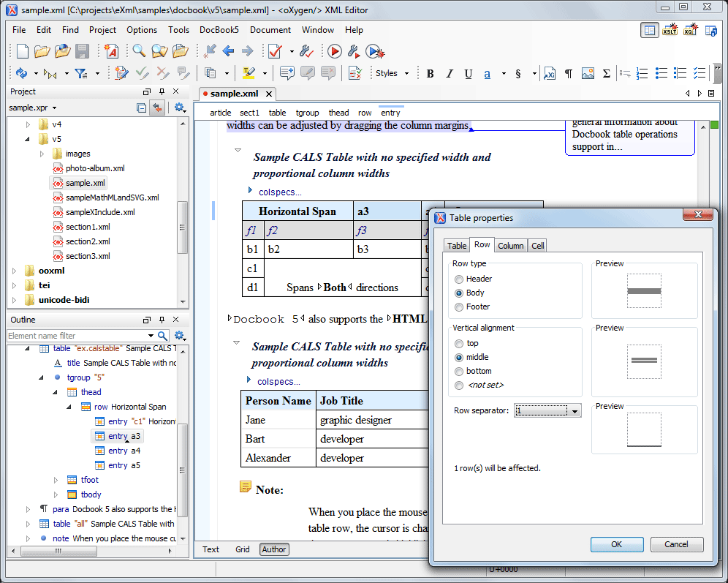
Task: Click the Save icon in the toolbar
Action: coord(82,51)
